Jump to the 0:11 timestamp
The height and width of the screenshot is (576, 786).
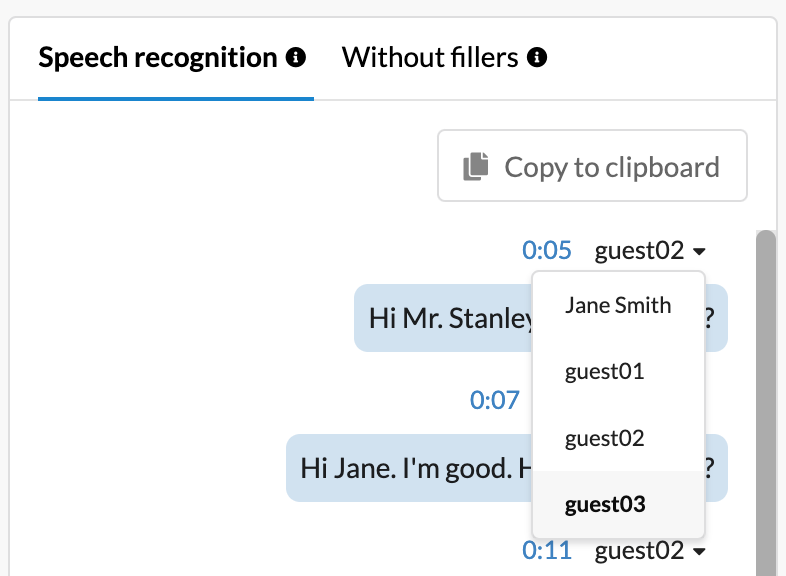[x=546, y=550]
